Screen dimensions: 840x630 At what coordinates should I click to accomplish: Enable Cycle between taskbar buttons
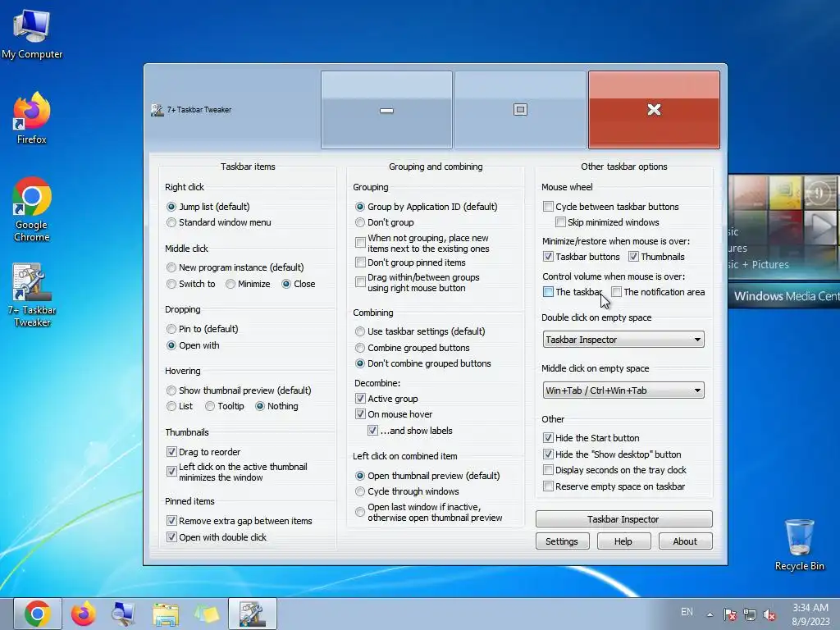pos(610,207)
